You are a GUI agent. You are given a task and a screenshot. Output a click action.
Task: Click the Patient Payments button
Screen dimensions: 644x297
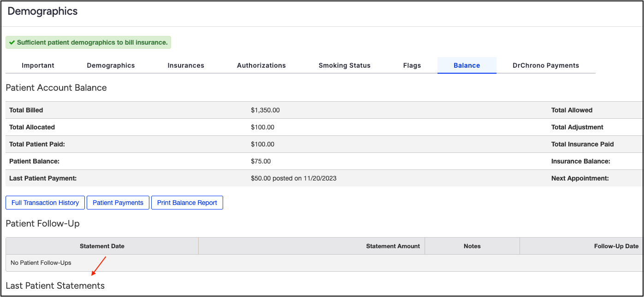118,203
